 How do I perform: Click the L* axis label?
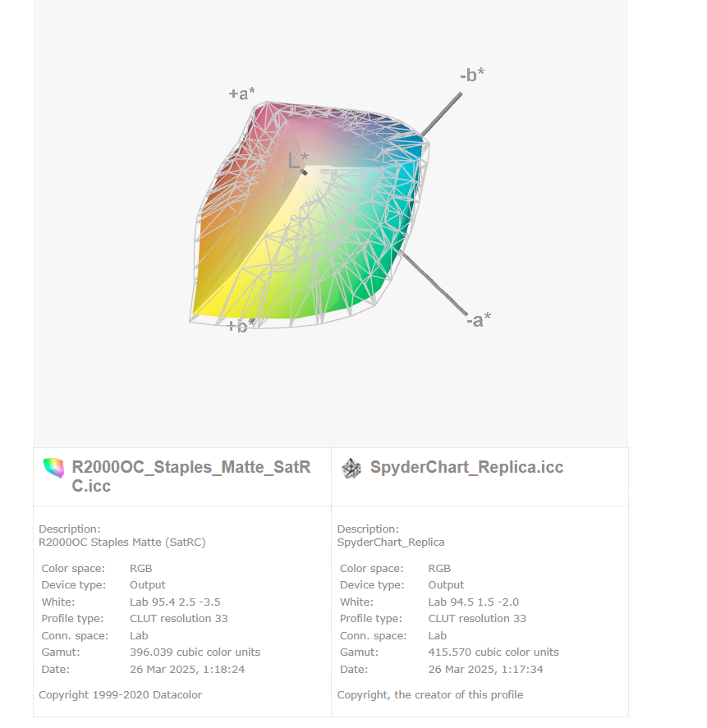[298, 158]
